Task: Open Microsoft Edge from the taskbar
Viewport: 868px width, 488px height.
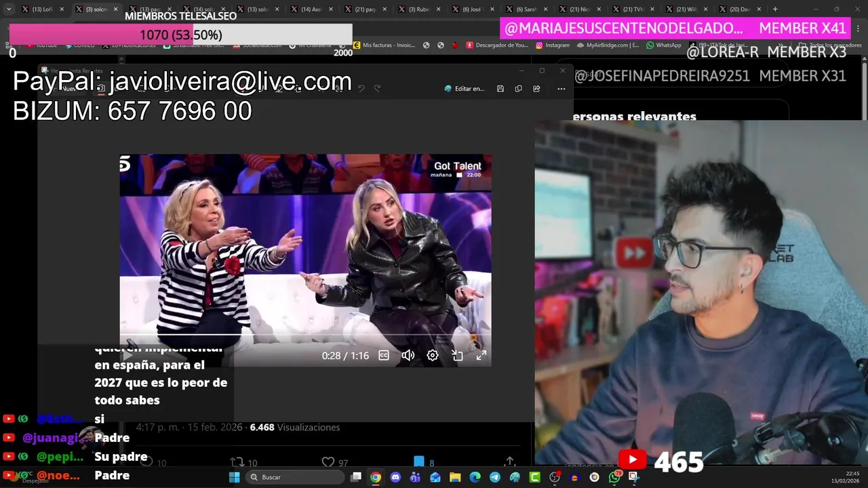Action: coord(475,477)
